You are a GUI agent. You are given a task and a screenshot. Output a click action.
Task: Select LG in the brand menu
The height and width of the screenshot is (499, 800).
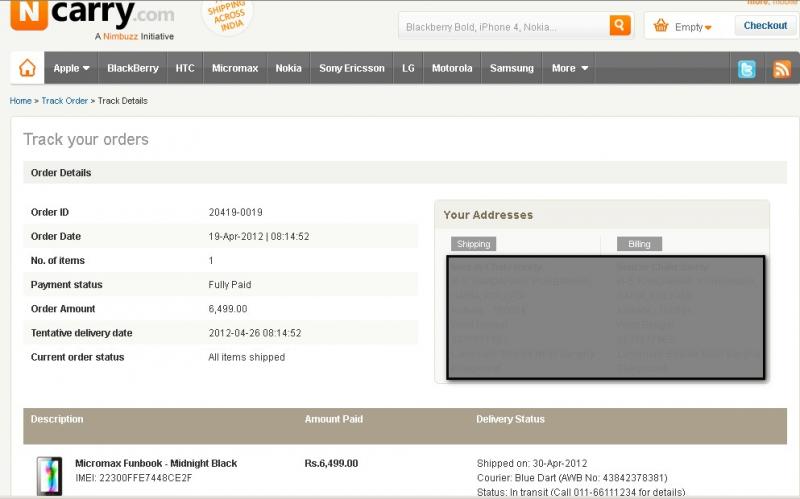pyautogui.click(x=408, y=68)
